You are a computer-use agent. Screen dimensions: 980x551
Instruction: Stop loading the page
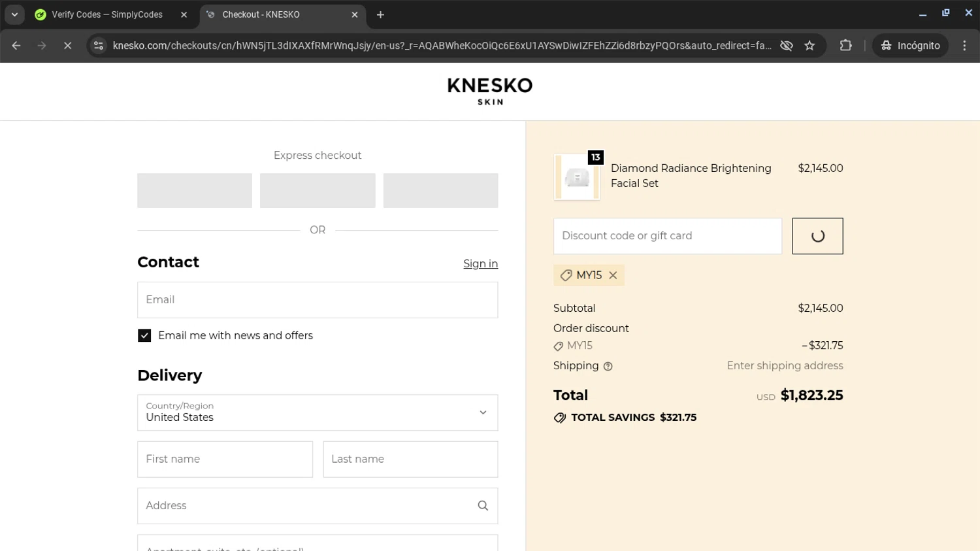pyautogui.click(x=67, y=46)
